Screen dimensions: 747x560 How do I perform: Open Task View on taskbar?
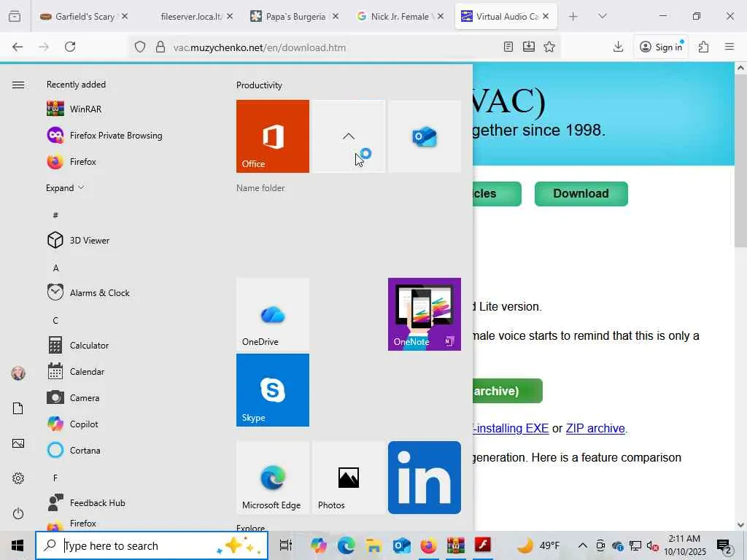(x=285, y=545)
